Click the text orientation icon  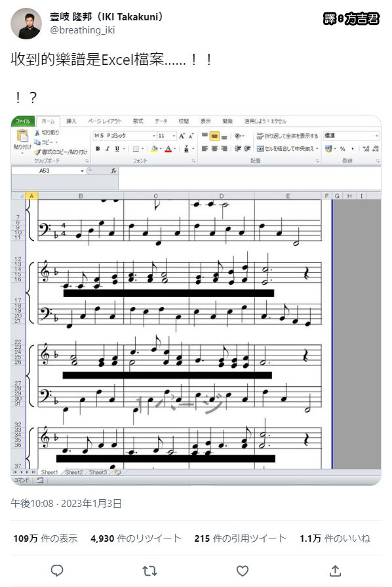[238, 136]
